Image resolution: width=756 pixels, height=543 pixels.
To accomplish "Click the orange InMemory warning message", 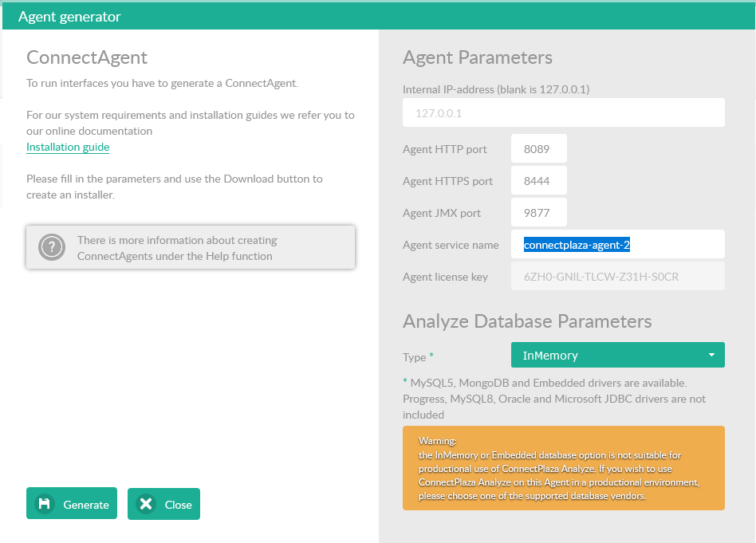I will (564, 468).
